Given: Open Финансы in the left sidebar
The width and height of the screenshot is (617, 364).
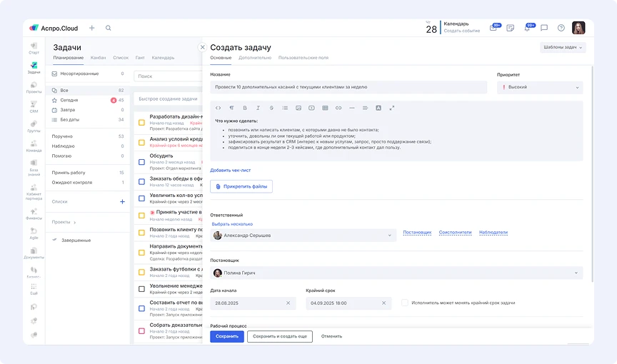Looking at the screenshot, I should [x=34, y=214].
